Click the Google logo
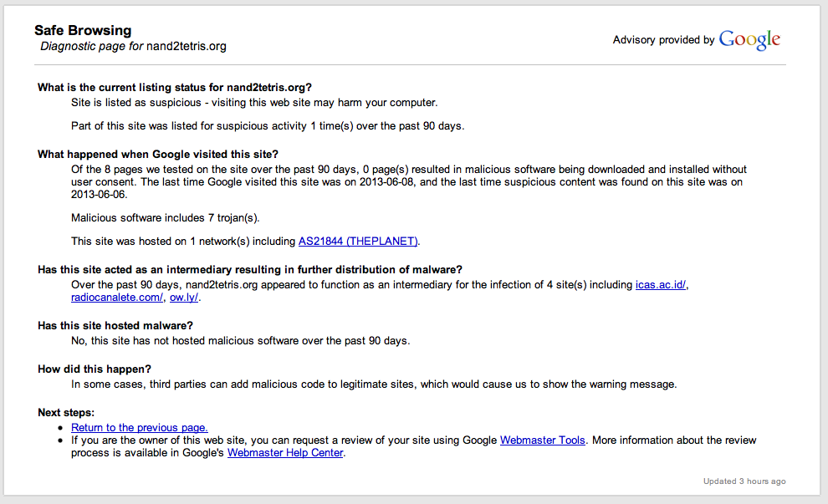This screenshot has height=504, width=828. click(749, 39)
